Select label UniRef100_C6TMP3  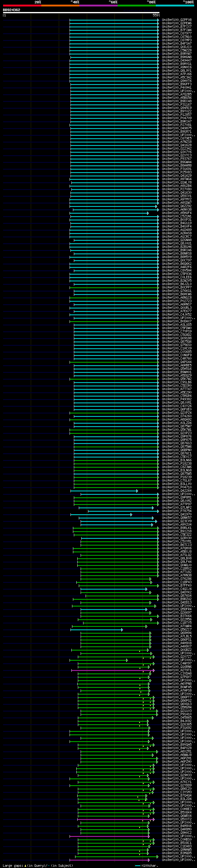point(177,40)
